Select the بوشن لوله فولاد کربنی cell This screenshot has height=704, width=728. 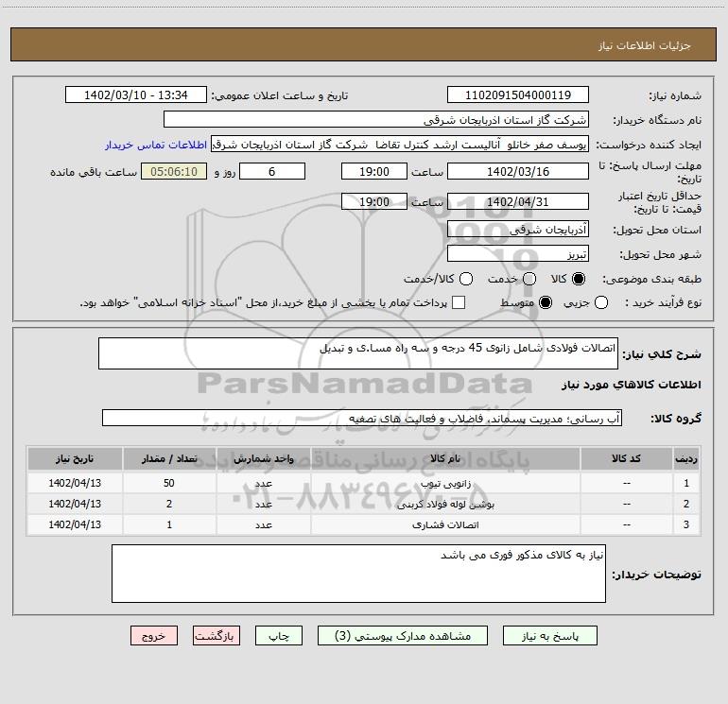pos(445,504)
